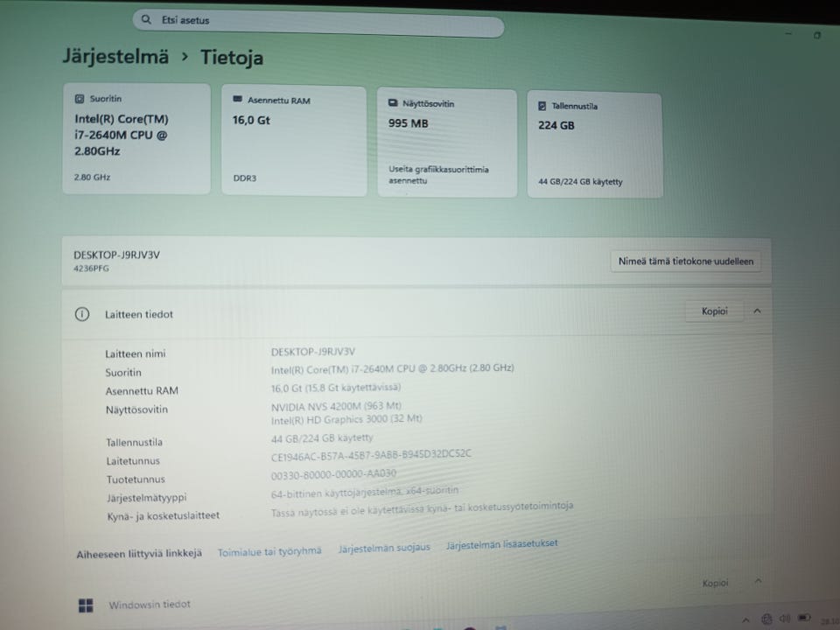Open the Järjestelmän lisäasetukset link

click(x=502, y=544)
